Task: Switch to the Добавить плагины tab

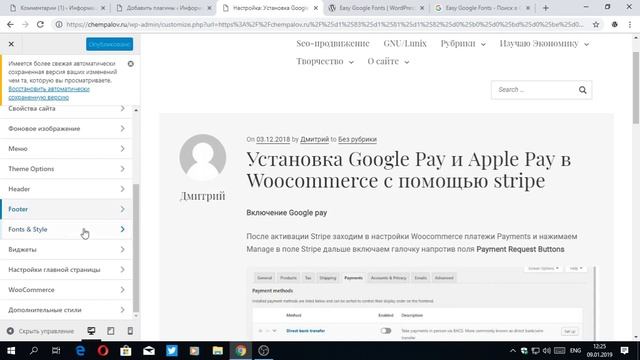Action: (x=163, y=8)
